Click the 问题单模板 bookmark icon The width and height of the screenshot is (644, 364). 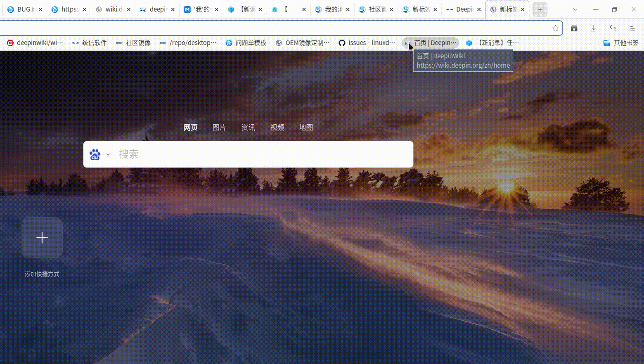click(229, 43)
